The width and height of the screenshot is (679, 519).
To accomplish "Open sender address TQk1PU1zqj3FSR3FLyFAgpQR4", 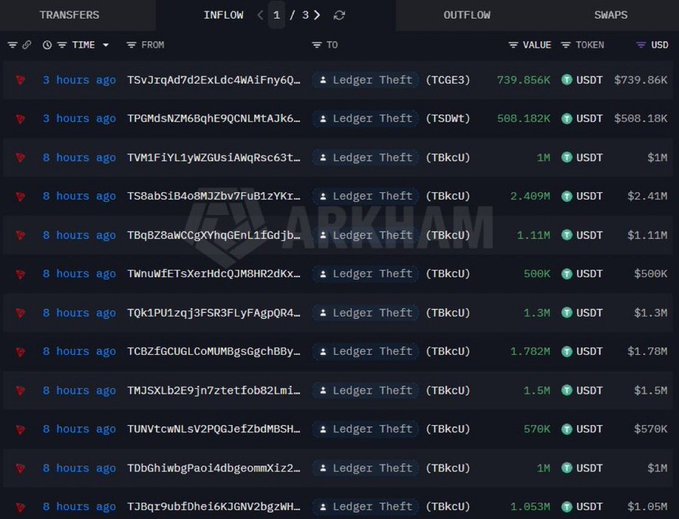I will click(x=213, y=313).
